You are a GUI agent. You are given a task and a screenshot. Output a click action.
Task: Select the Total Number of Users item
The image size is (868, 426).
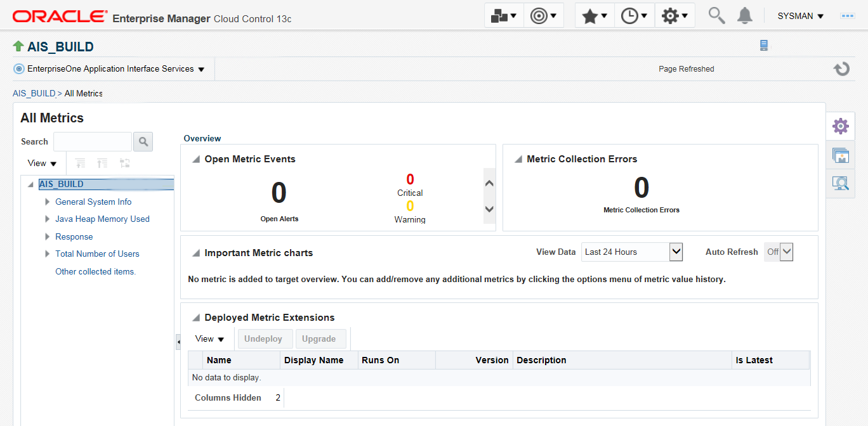[x=97, y=254]
